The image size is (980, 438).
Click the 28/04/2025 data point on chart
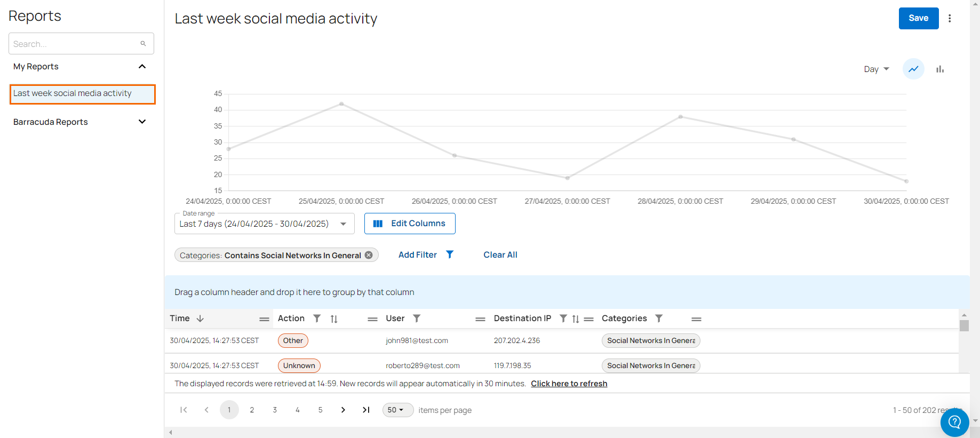680,116
